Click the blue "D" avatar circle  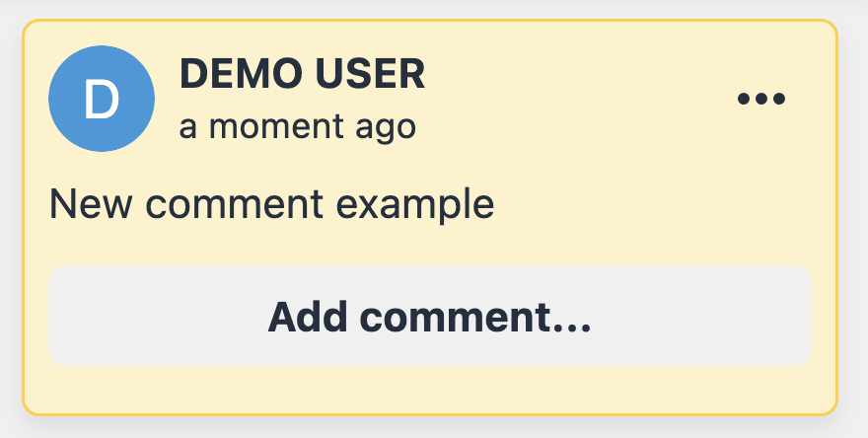(102, 99)
